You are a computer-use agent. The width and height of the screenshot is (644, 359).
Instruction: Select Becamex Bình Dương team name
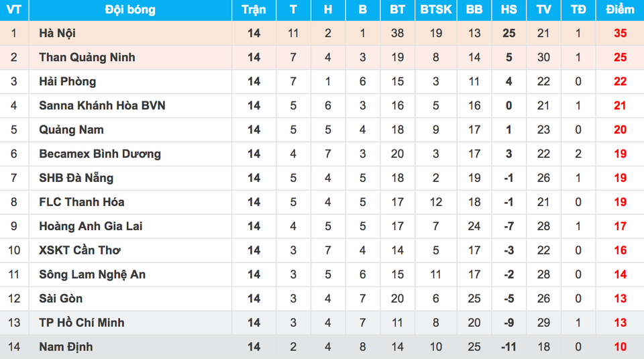(x=100, y=154)
